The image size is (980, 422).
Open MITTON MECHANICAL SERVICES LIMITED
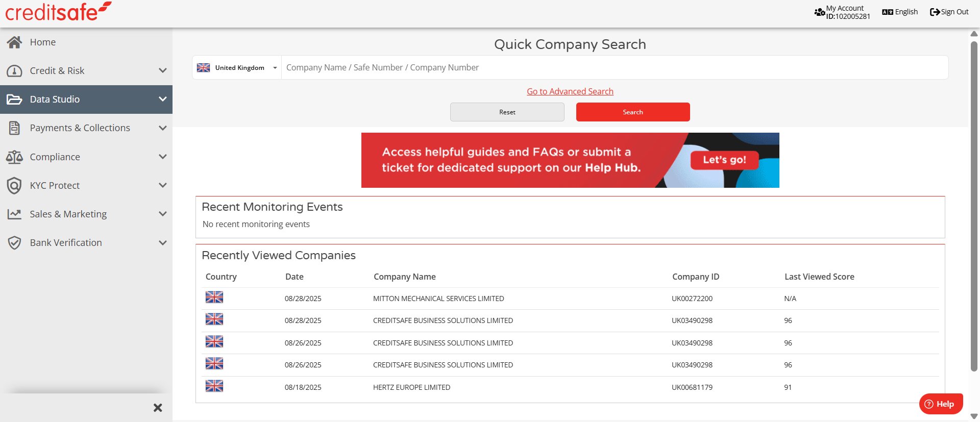pos(438,299)
